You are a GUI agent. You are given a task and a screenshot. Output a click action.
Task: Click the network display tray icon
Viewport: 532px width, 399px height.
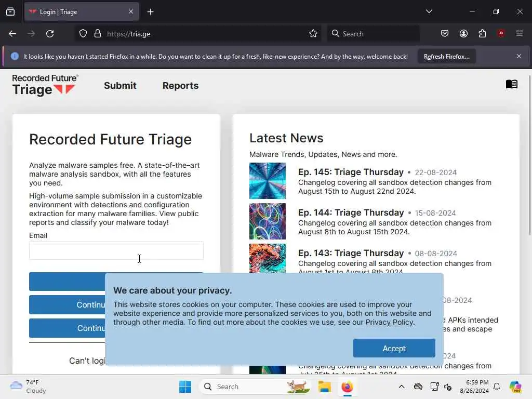pos(434,387)
